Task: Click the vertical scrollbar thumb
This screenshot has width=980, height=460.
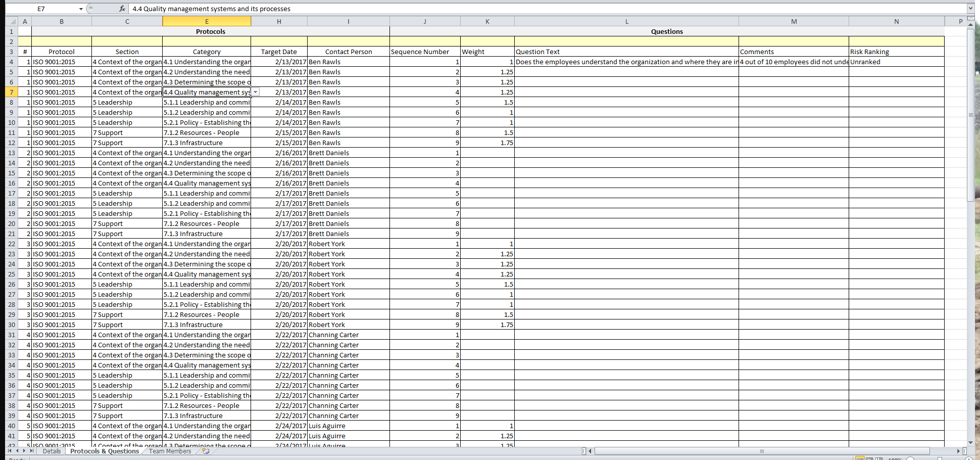Action: (970, 115)
